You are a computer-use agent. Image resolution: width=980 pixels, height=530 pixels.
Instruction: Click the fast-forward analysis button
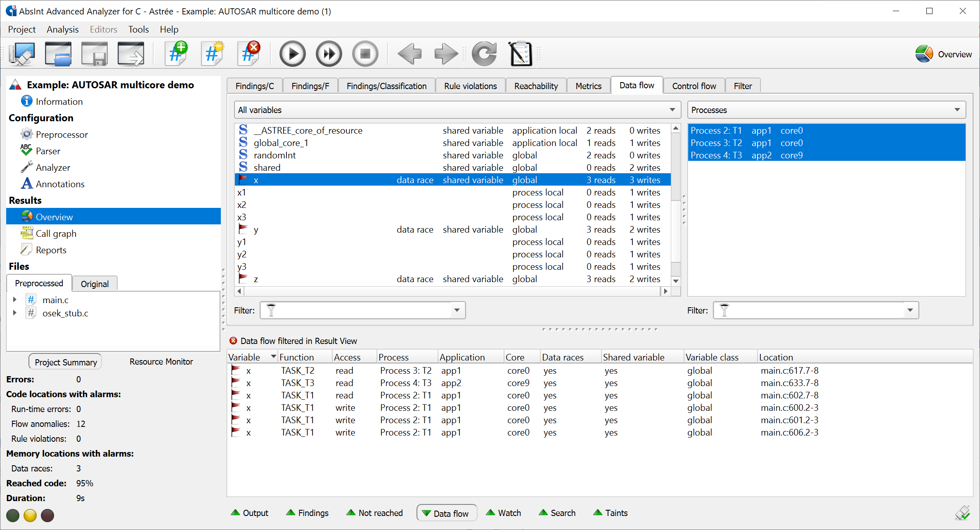point(329,54)
